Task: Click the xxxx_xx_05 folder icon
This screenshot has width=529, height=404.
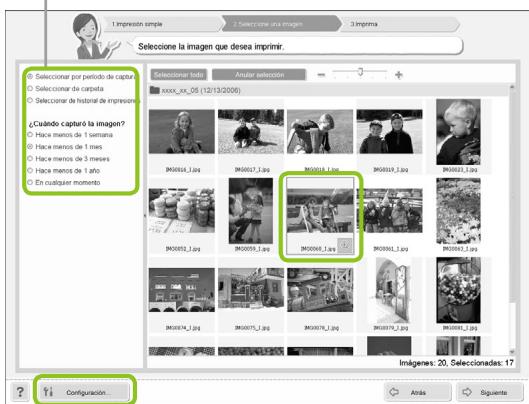Action: (155, 90)
